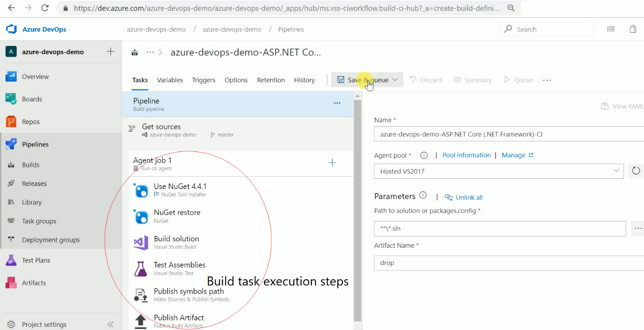Click the Unlink all link

coord(469,197)
